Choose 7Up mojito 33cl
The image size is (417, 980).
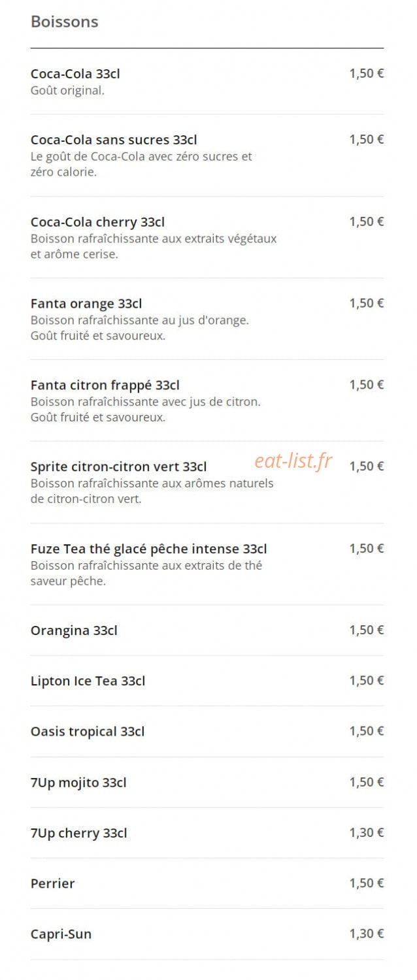click(x=207, y=782)
